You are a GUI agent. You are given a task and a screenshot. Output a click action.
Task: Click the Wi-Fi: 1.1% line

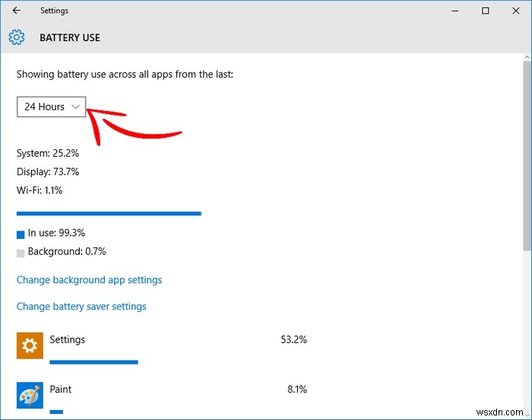(40, 190)
